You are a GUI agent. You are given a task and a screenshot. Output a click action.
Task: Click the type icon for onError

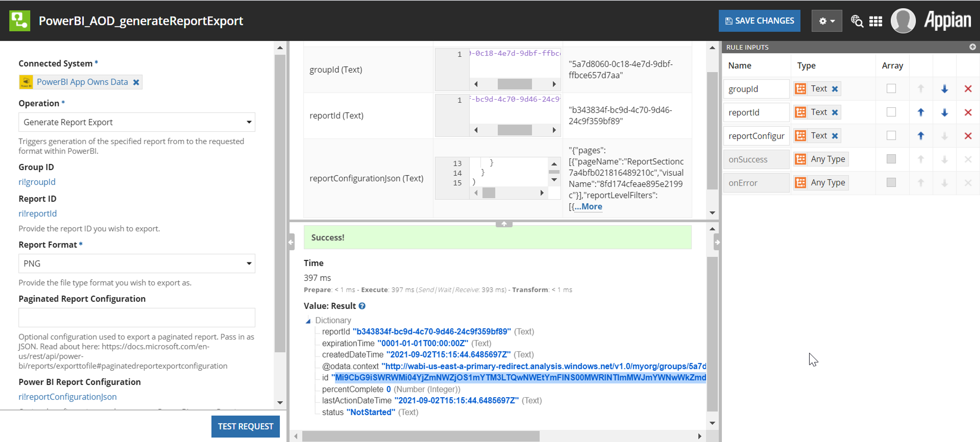tap(800, 182)
